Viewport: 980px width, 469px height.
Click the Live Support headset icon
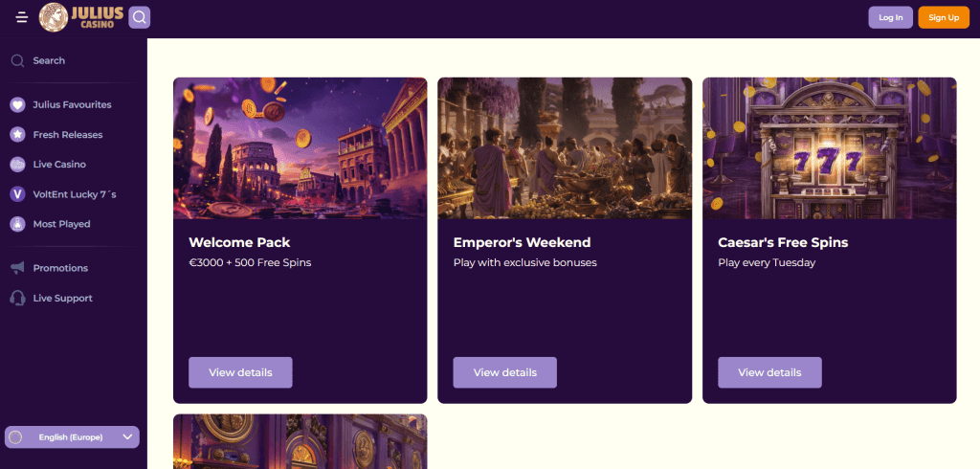point(17,298)
